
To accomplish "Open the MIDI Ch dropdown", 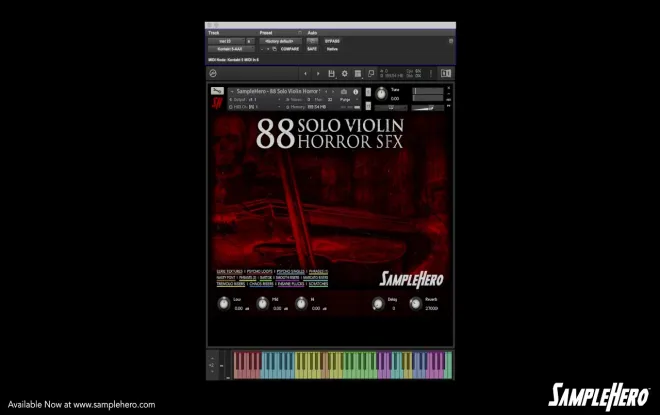I will pos(254,107).
